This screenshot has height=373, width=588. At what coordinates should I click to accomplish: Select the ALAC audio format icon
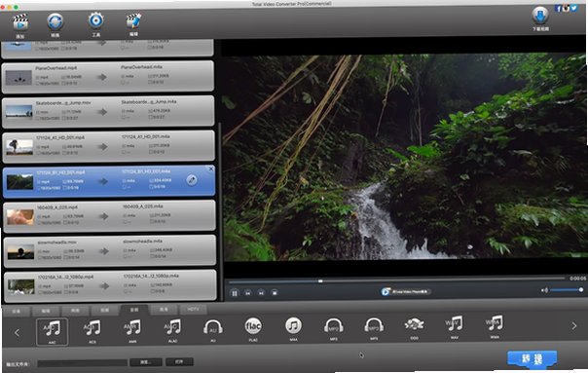[x=172, y=327]
